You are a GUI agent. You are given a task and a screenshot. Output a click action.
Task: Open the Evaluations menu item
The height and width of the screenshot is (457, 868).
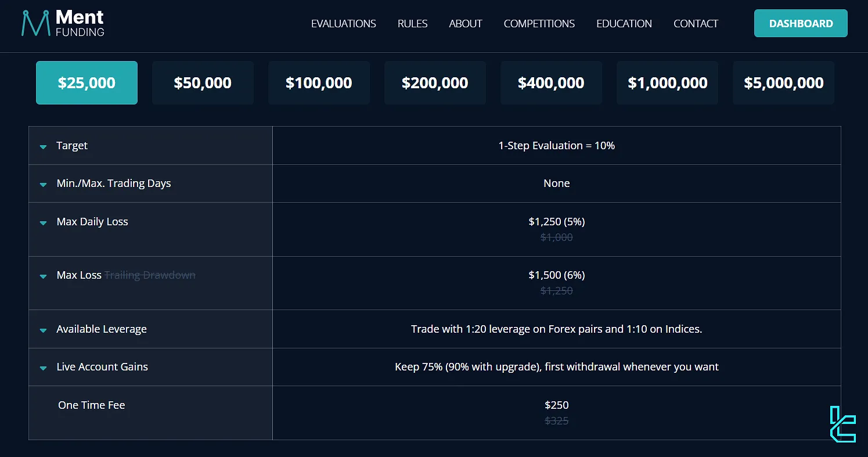pyautogui.click(x=343, y=24)
